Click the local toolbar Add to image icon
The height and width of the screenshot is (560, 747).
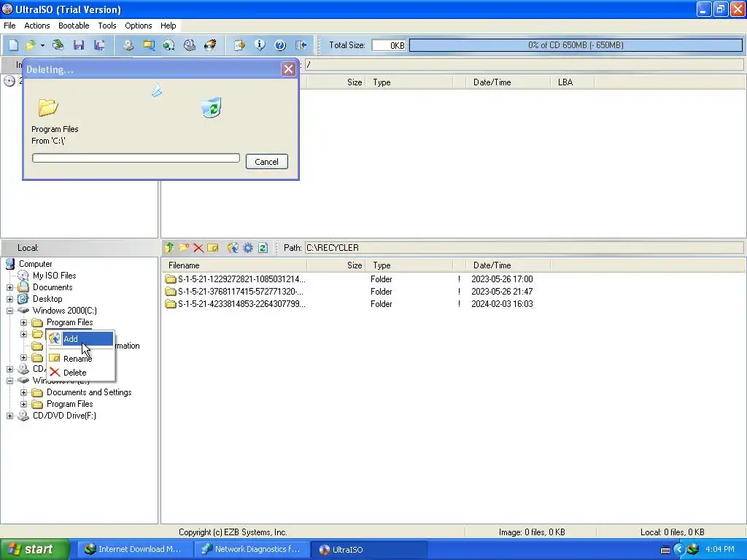click(233, 248)
